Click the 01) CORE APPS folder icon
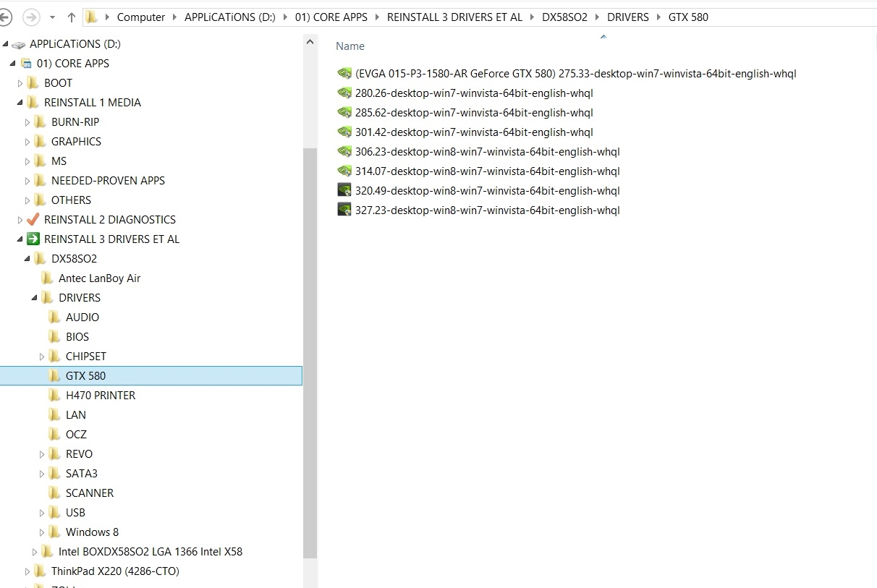The height and width of the screenshot is (588, 877). tap(26, 64)
